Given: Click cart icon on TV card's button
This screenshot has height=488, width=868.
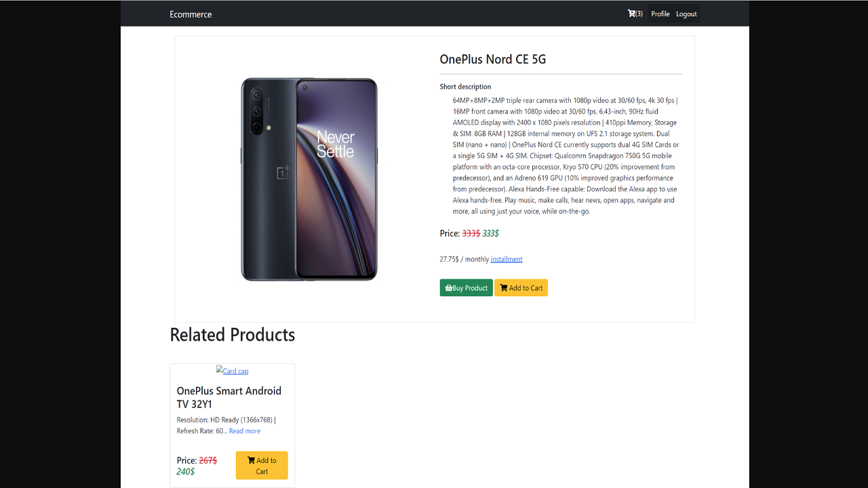Looking at the screenshot, I should coord(251,460).
